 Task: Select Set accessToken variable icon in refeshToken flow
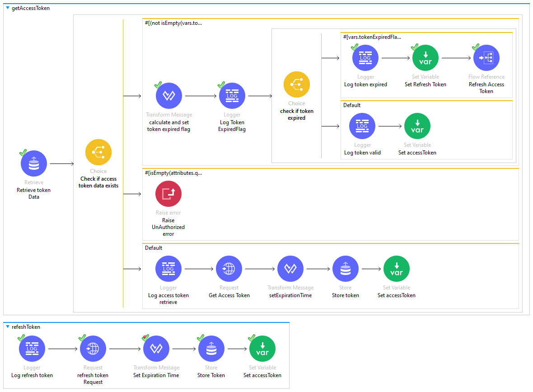pos(262,349)
